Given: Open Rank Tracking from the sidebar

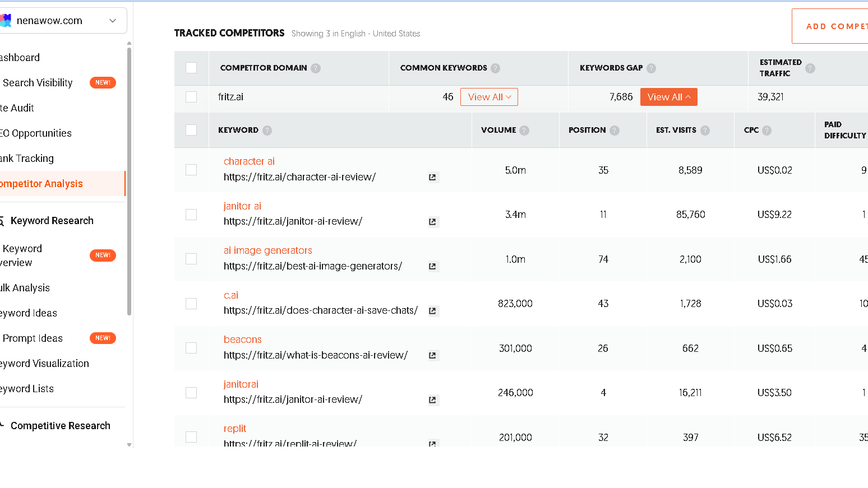Looking at the screenshot, I should [27, 158].
